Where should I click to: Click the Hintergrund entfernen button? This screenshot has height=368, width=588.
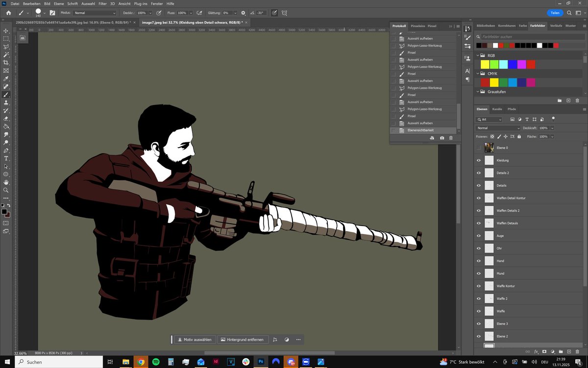point(243,340)
